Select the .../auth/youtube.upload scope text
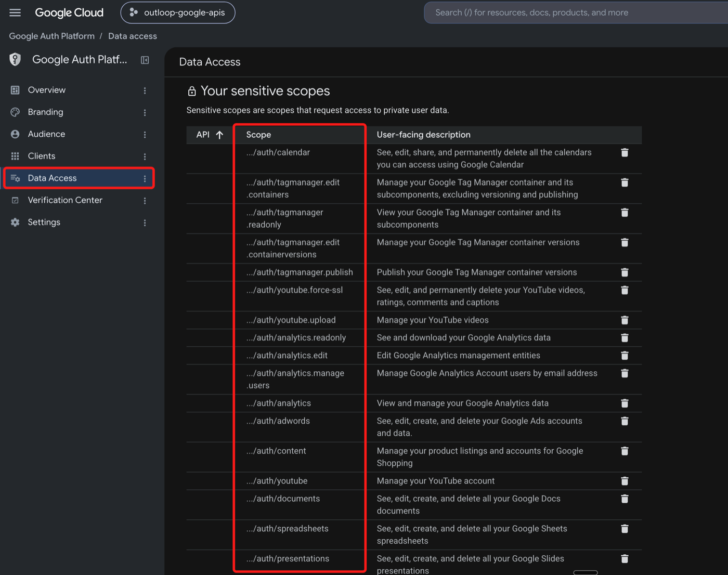The width and height of the screenshot is (728, 575). [x=291, y=320]
